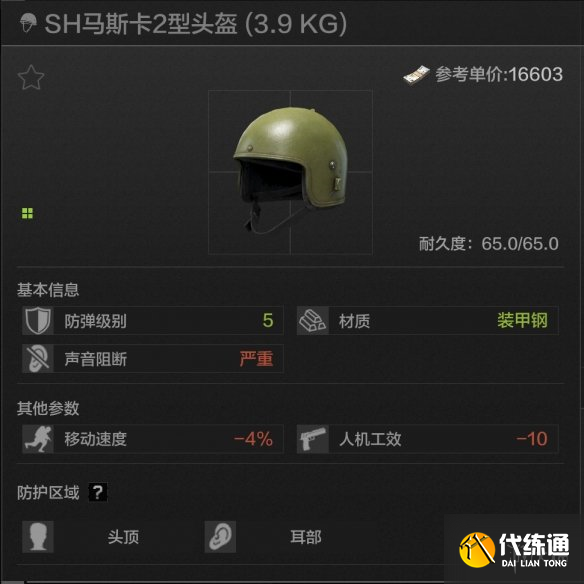Click the 移动速度 -4% speed row
Viewport: 584px width, 584px height.
click(153, 439)
